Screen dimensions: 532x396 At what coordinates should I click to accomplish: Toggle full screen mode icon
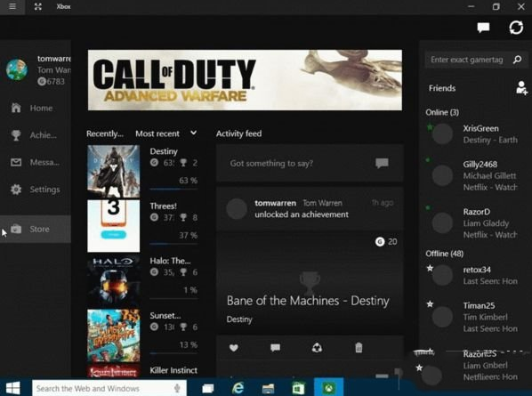click(x=38, y=6)
